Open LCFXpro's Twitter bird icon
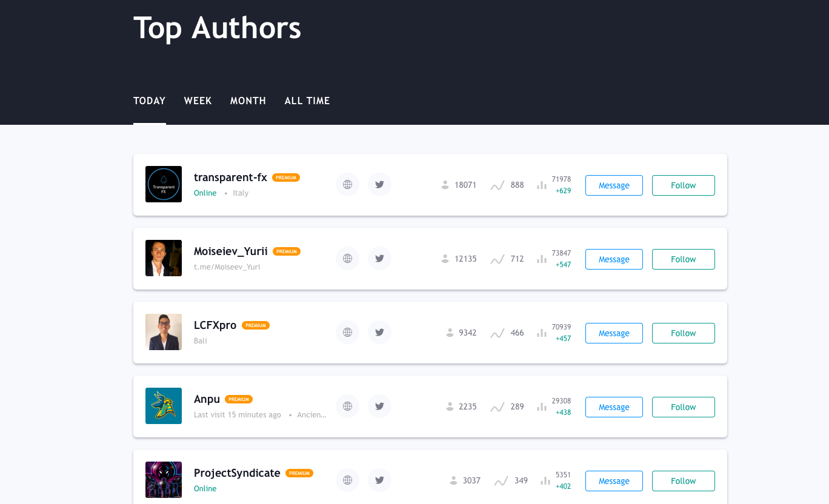 [379, 333]
